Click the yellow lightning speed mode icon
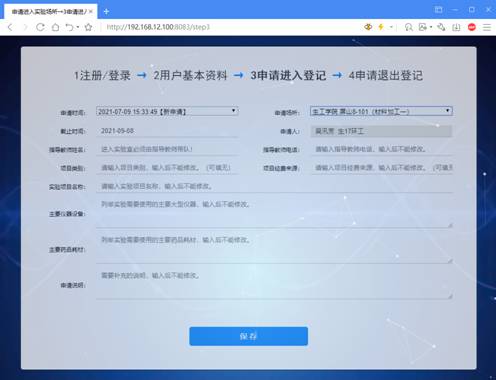Viewport: 496px width, 380px height. (381, 27)
